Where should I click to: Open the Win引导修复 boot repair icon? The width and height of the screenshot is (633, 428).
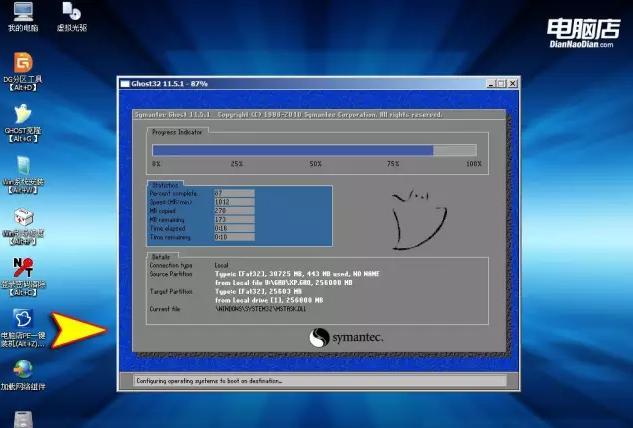[x=21, y=217]
